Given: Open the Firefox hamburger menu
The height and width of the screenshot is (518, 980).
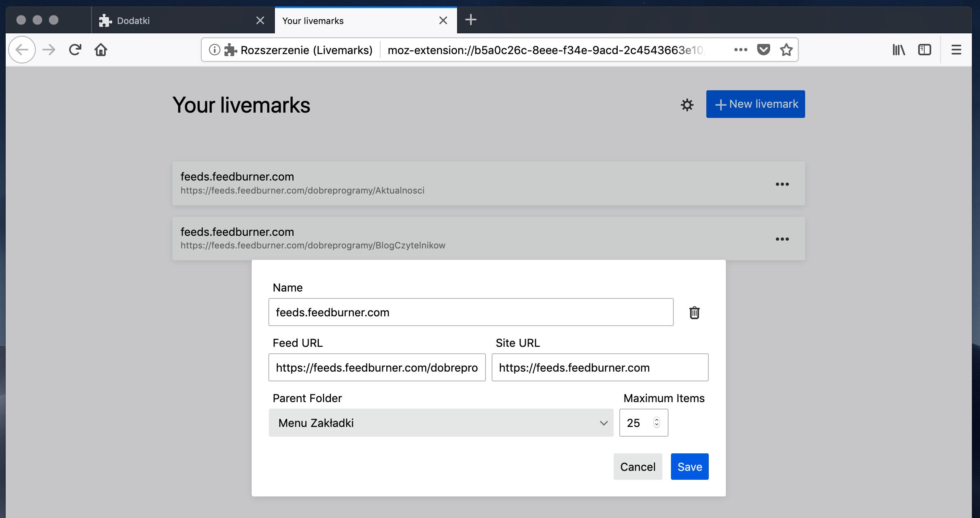Looking at the screenshot, I should (956, 50).
